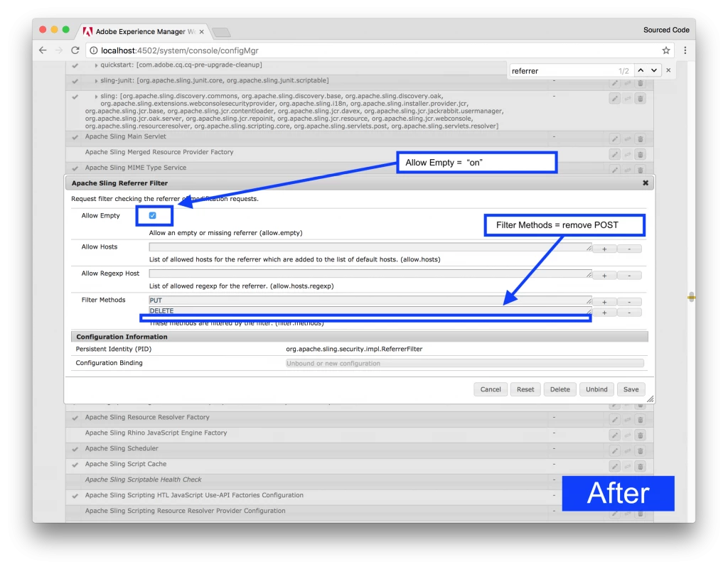Open Apache Sling Scripting HTL JavaScript Use-API config
This screenshot has width=728, height=569.
194,495
